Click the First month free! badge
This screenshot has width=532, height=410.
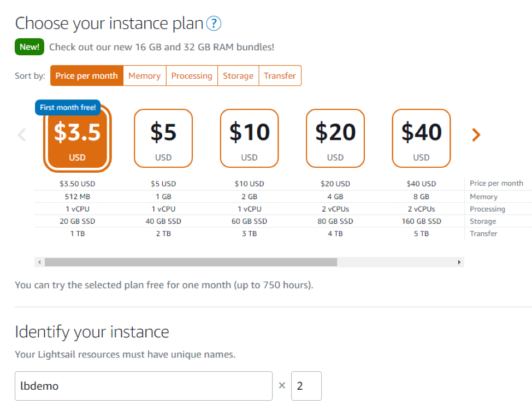click(67, 107)
